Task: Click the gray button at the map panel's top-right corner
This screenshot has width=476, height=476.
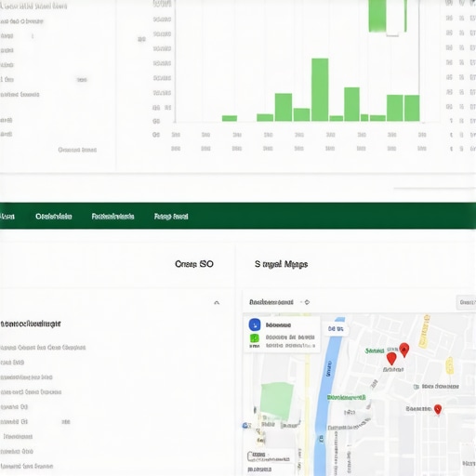Action: (x=466, y=302)
